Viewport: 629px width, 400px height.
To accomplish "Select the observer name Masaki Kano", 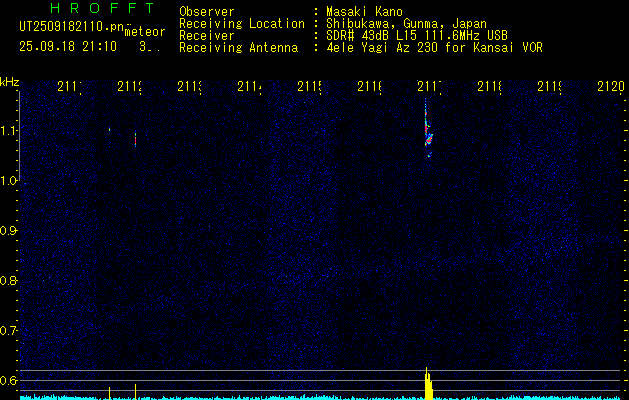I will click(364, 12).
